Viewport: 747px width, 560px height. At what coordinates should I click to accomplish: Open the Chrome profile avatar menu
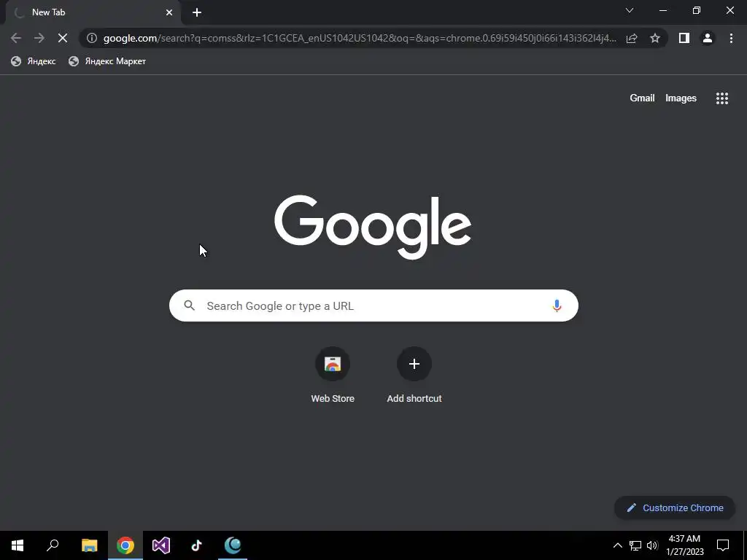click(708, 38)
